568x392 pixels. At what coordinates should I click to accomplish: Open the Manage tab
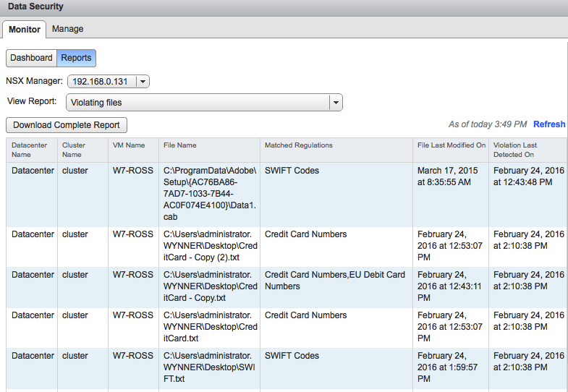click(x=68, y=29)
